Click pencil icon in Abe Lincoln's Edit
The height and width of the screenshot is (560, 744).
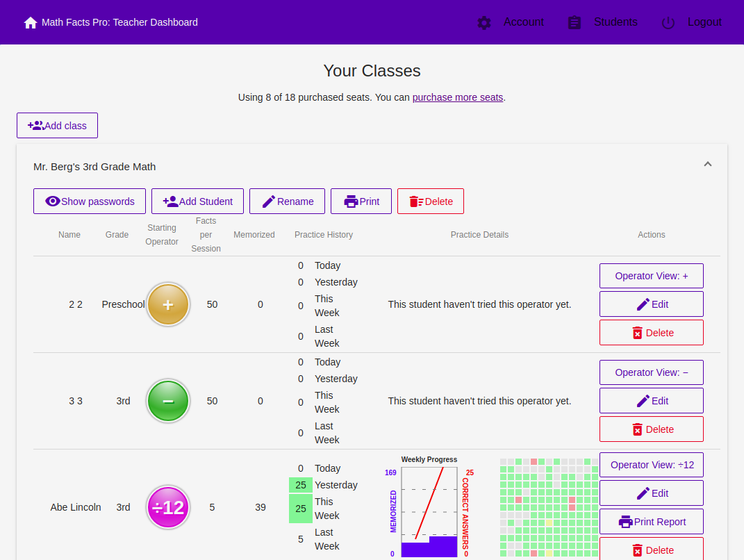(x=643, y=493)
